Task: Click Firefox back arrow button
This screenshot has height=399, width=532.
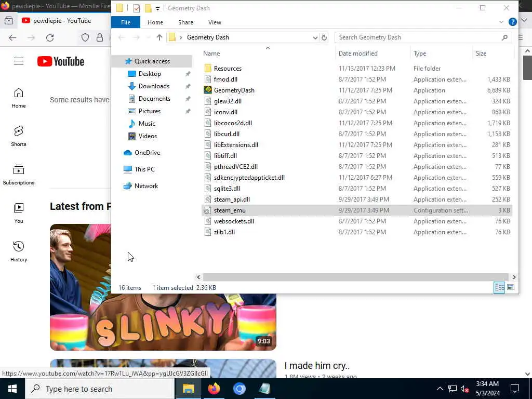Action: point(12,37)
